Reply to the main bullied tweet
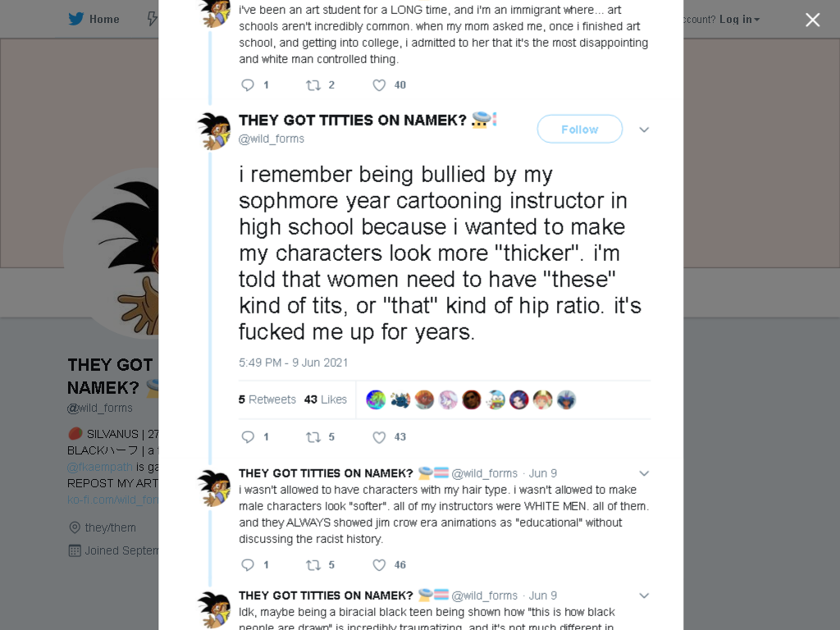 point(248,437)
